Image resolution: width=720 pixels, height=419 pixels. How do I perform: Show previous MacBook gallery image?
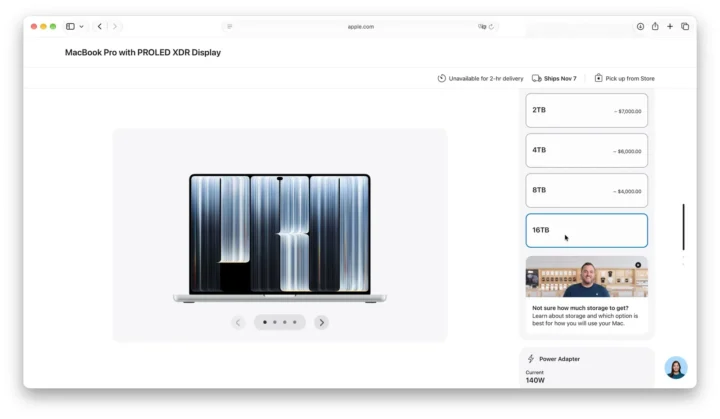point(238,323)
